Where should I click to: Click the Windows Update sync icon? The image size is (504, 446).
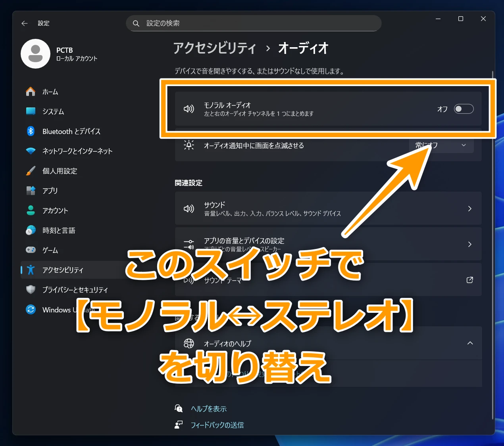tap(31, 310)
